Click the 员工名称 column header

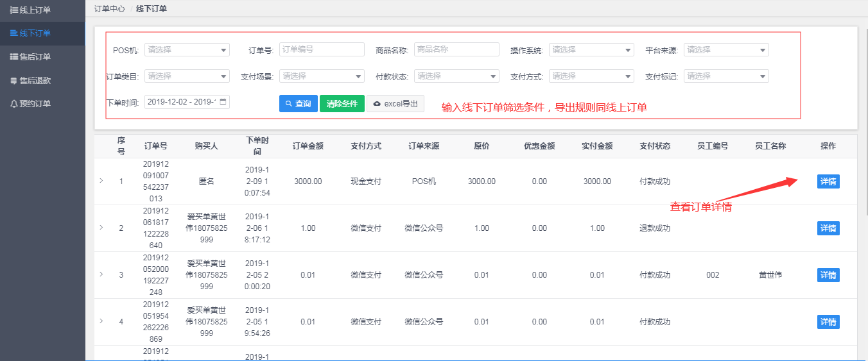coord(770,146)
